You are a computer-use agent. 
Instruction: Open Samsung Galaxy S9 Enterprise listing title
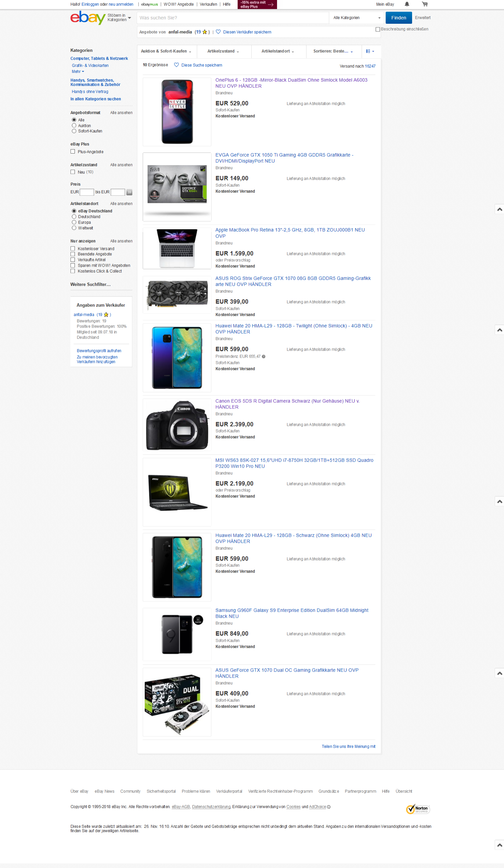[291, 613]
